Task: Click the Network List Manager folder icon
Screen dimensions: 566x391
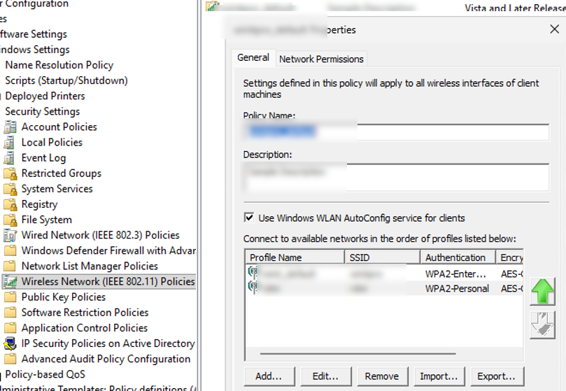Action: 10,266
